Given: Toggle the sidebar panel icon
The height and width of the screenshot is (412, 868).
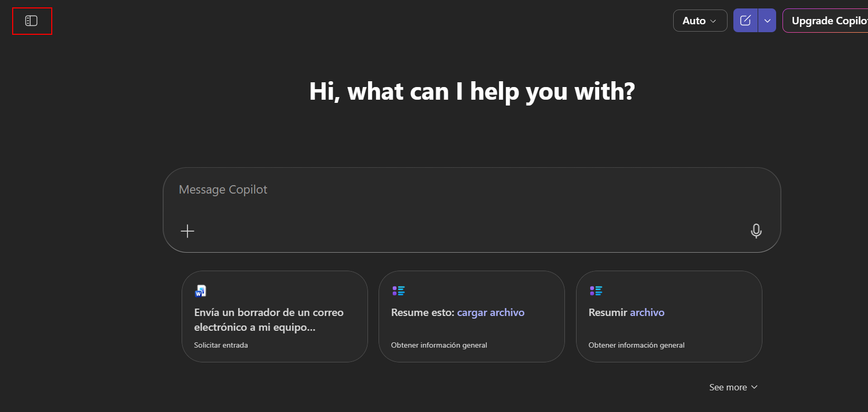Looking at the screenshot, I should click(32, 21).
